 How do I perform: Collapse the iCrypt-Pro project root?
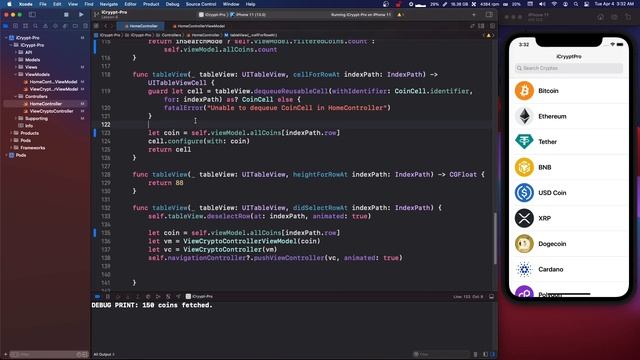click(x=6, y=38)
